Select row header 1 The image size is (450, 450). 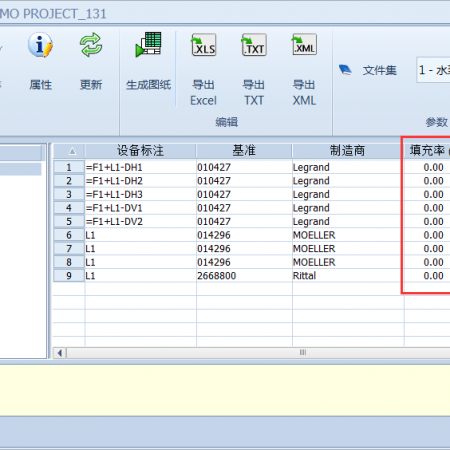click(69, 167)
